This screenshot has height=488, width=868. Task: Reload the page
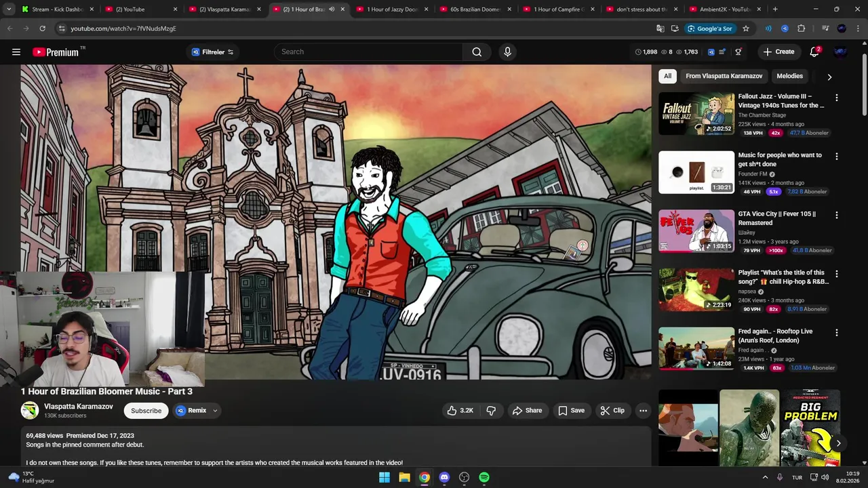point(42,28)
